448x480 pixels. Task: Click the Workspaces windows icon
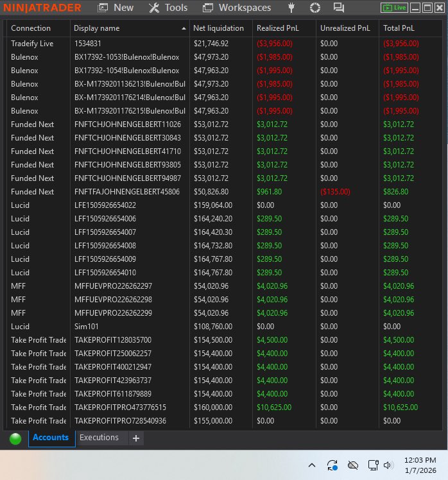click(x=207, y=8)
